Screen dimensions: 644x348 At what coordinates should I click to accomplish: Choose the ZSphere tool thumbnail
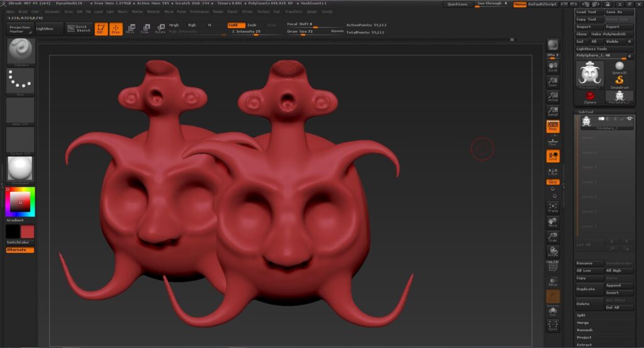590,98
